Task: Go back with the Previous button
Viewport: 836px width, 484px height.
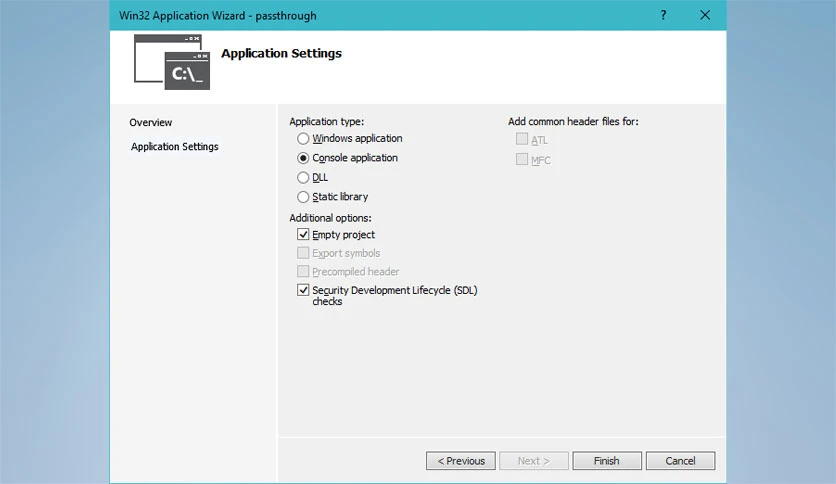Action: [x=461, y=461]
